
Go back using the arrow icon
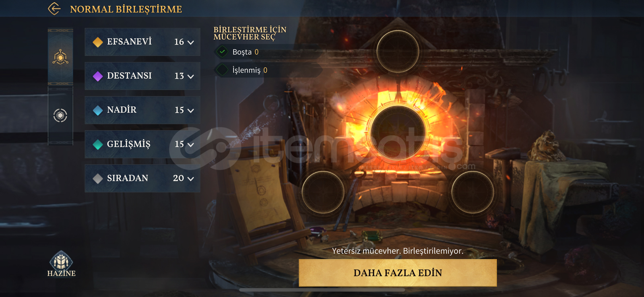54,8
